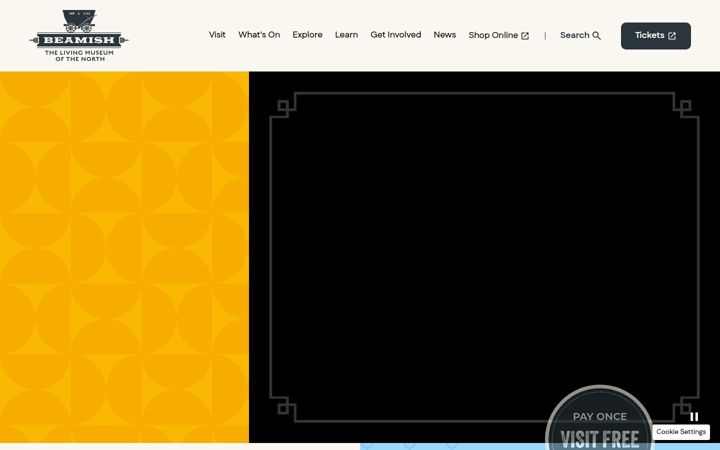Click the Tickets button

click(x=656, y=36)
